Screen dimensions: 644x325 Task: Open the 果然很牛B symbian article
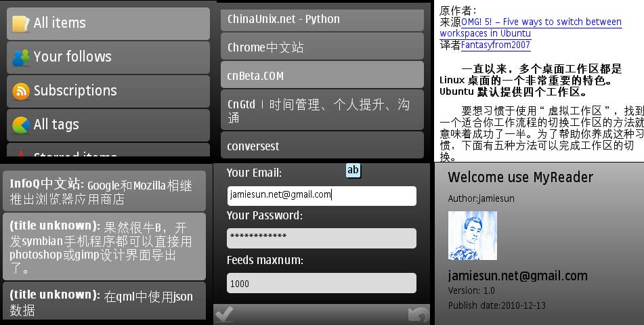pyautogui.click(x=104, y=246)
